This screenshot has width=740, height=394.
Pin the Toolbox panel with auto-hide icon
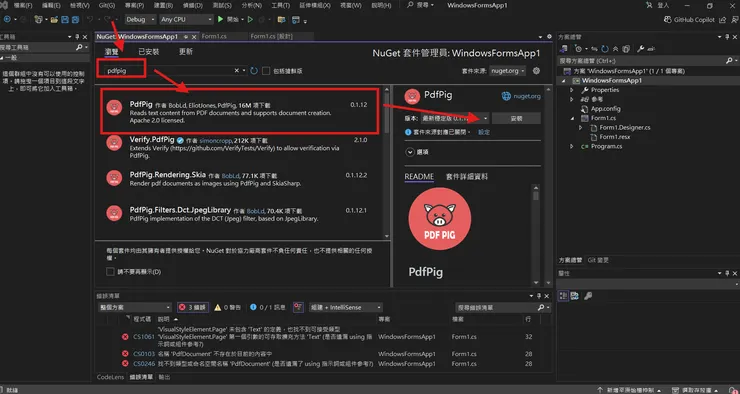click(x=77, y=37)
